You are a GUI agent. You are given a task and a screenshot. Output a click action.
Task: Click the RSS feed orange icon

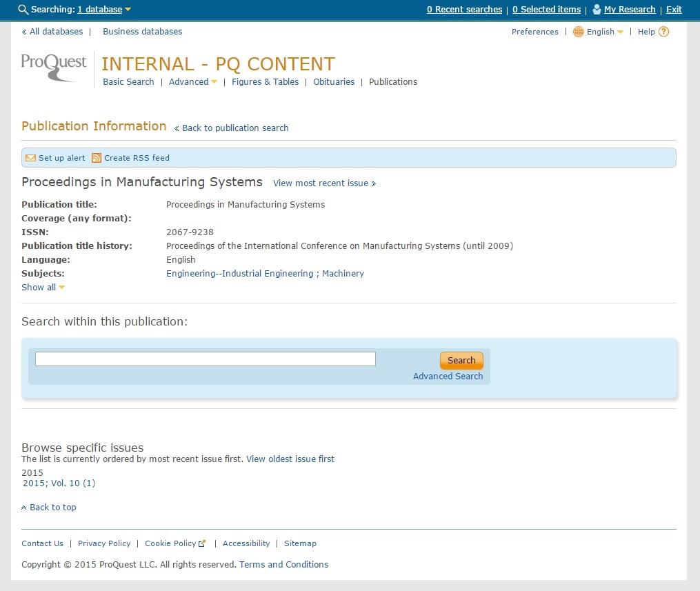point(96,158)
